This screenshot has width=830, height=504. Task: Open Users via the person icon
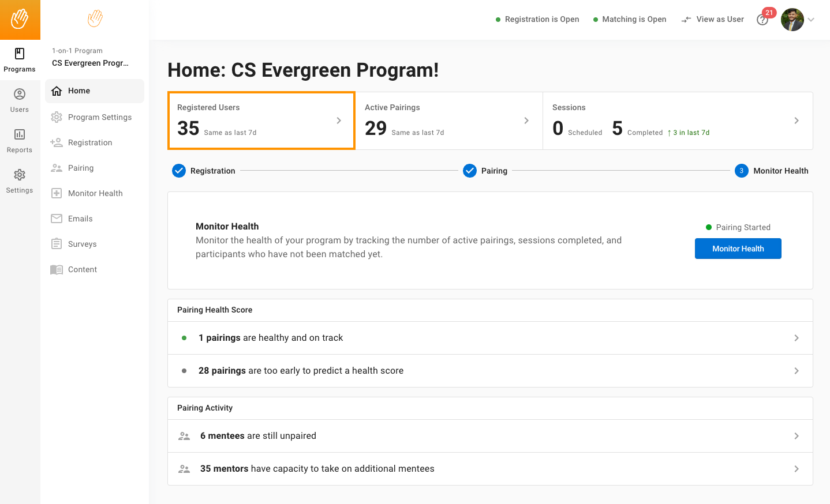coord(20,94)
